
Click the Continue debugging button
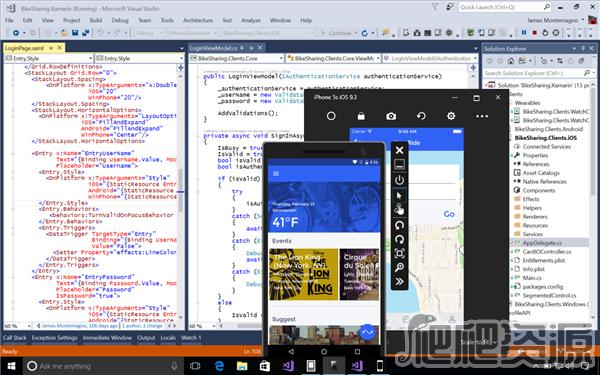coord(338,33)
